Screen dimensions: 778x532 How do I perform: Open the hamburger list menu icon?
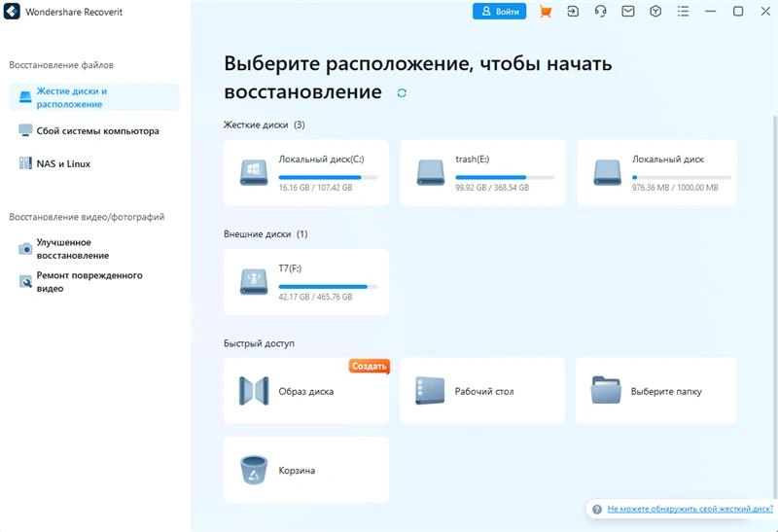tap(684, 12)
